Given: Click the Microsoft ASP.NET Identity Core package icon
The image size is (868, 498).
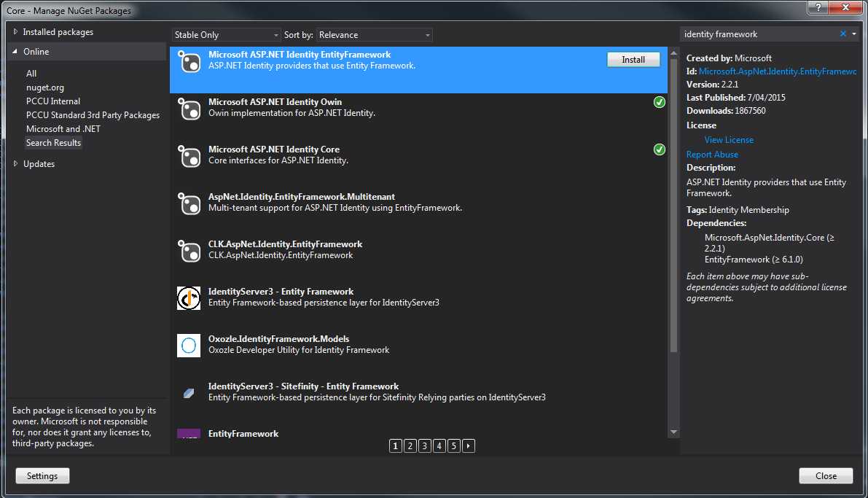Looking at the screenshot, I should pos(189,157).
